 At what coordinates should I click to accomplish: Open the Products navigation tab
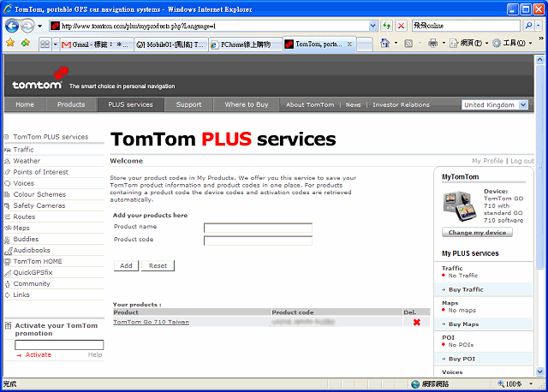point(71,104)
